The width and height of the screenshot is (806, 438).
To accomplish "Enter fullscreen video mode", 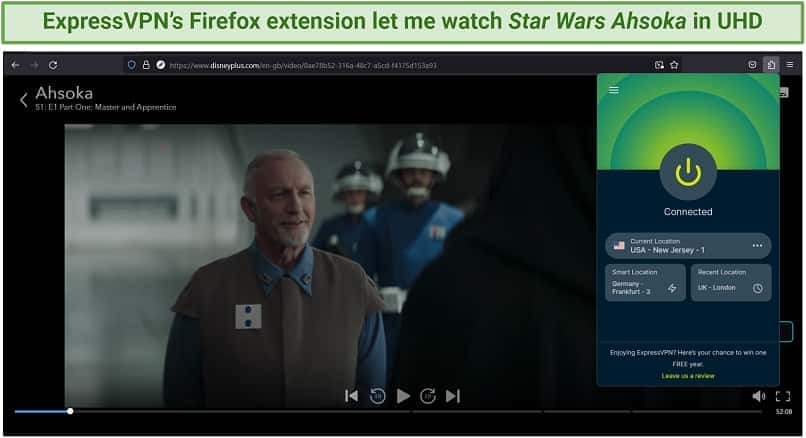I will pos(783,396).
